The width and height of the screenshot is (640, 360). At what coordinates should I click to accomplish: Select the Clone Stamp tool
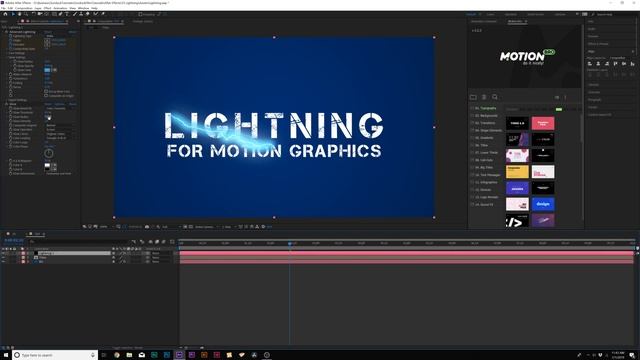click(81, 14)
